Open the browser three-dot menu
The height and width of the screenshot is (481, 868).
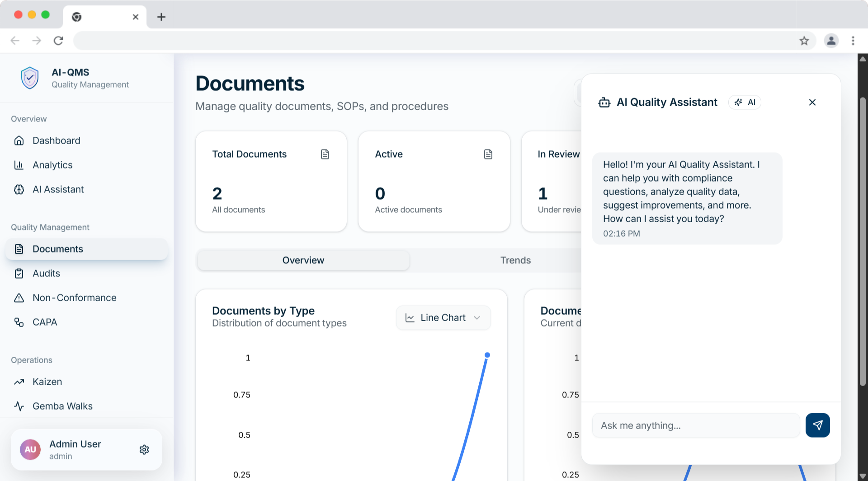coord(853,41)
